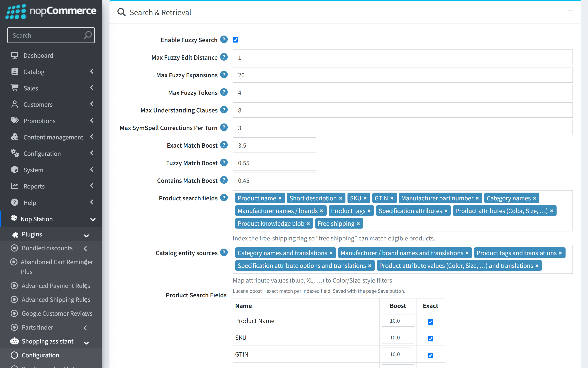Open Bundled discounts plugin menu
This screenshot has width=588, height=368.
click(51, 248)
